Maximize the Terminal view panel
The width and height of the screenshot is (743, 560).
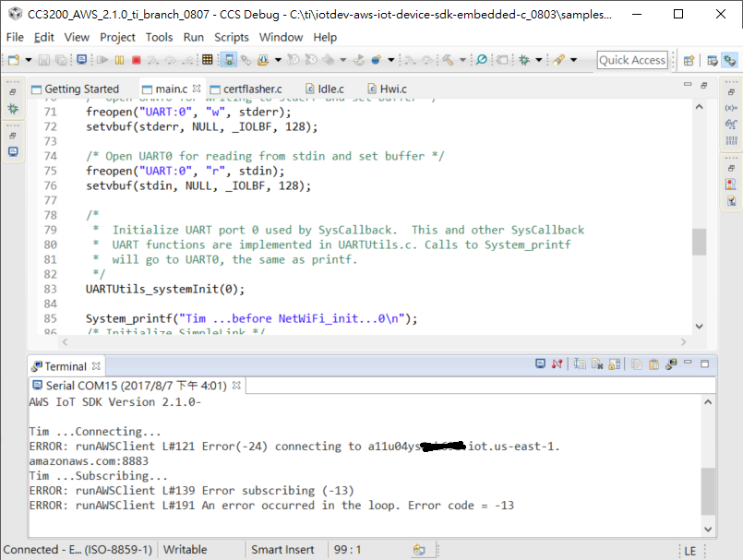click(x=705, y=363)
